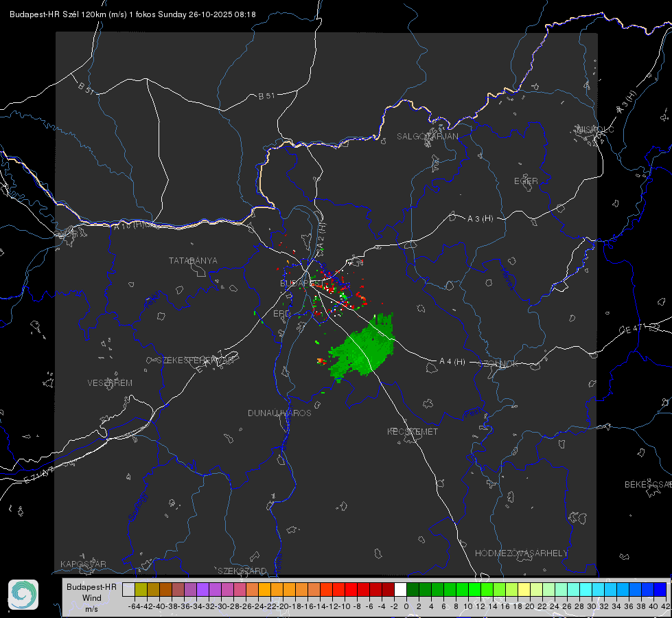The height and width of the screenshot is (618, 672).
Task: Click the TATABÁNYA city label
Action: (x=193, y=260)
